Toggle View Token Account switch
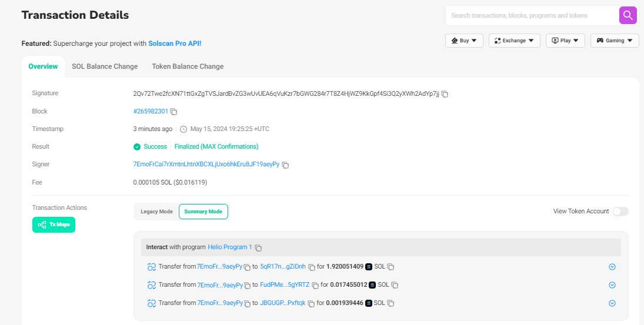Screen dimensions: 644x325 [x=620, y=212]
